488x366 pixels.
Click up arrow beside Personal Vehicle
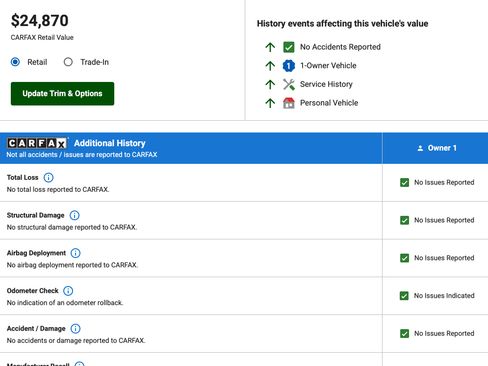(x=270, y=103)
